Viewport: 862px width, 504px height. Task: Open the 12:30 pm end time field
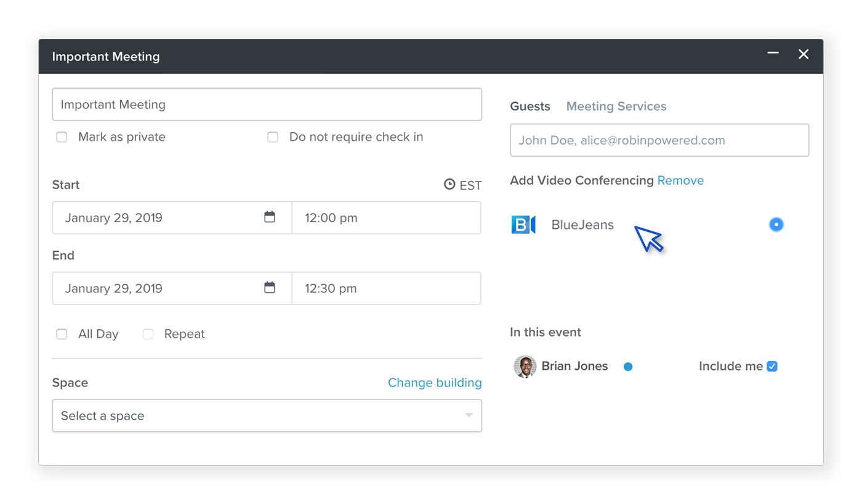click(x=387, y=289)
